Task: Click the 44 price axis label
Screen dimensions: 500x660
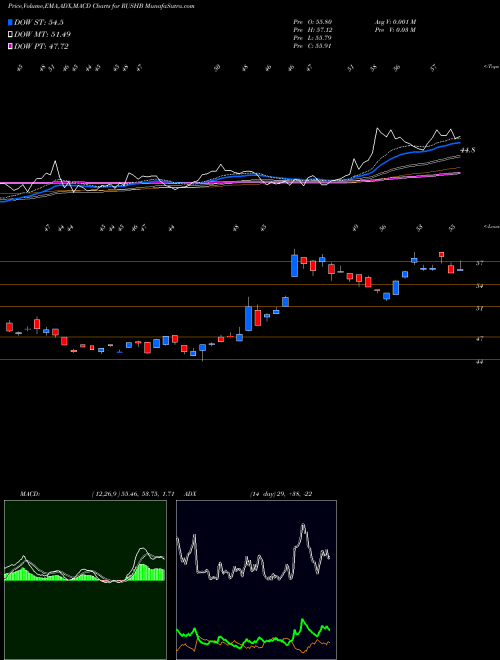Action: (479, 362)
